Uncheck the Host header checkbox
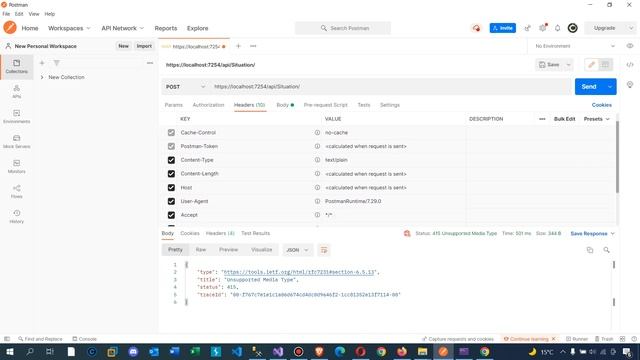 [171, 188]
